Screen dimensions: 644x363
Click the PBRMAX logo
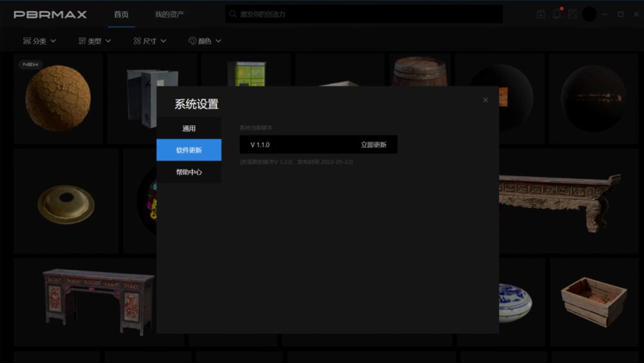coord(49,14)
